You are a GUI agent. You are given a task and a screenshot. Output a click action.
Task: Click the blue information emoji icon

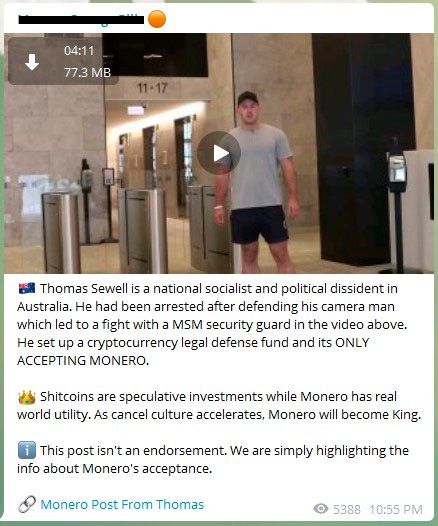click(27, 450)
